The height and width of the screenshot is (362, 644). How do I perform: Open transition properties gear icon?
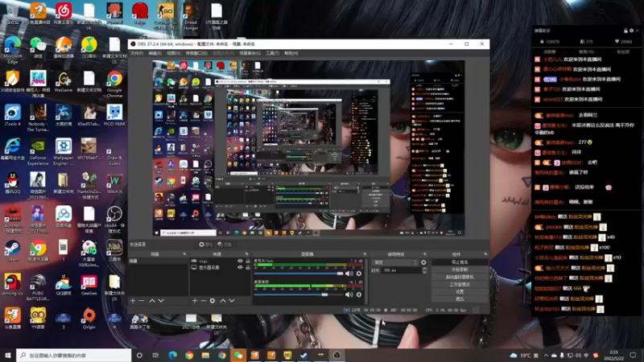pos(423,262)
